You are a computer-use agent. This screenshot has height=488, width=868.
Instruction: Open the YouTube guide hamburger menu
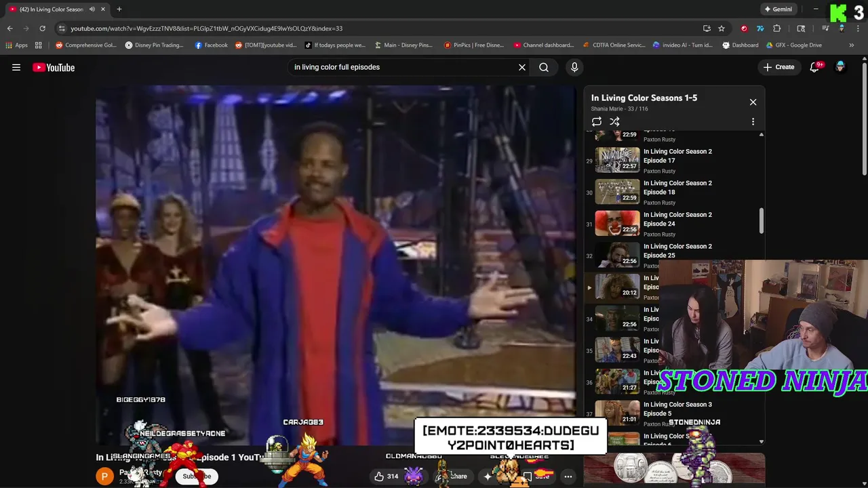[x=16, y=67]
